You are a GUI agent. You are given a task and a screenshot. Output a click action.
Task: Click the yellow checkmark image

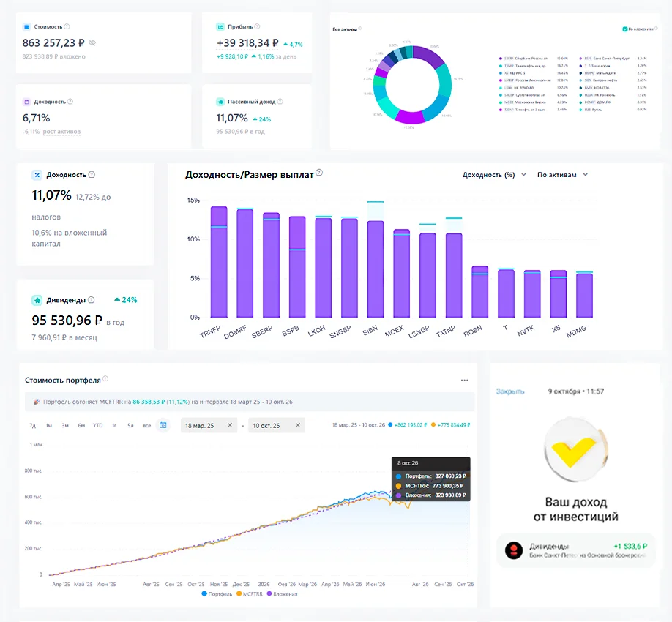576,450
